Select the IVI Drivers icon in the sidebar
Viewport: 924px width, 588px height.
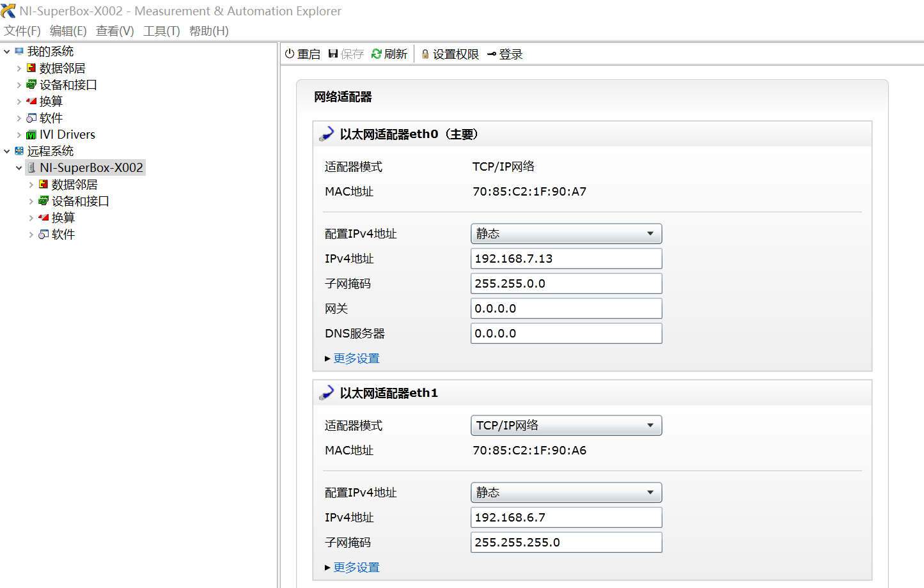click(31, 134)
